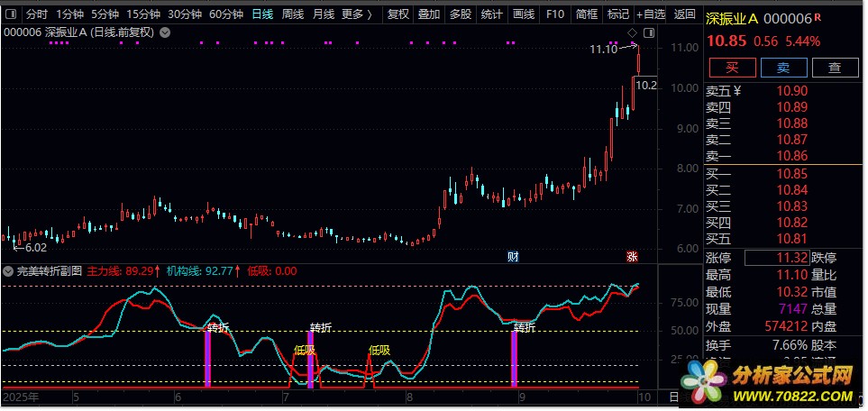This screenshot has height=411, width=868.
Task: Click the diamond marker icon above the chart
Action: coord(633,34)
